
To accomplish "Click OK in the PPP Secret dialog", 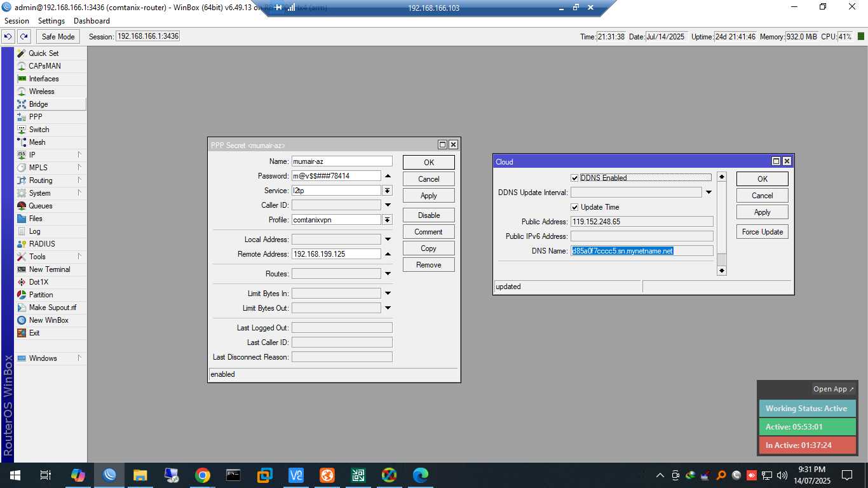I will pyautogui.click(x=429, y=163).
